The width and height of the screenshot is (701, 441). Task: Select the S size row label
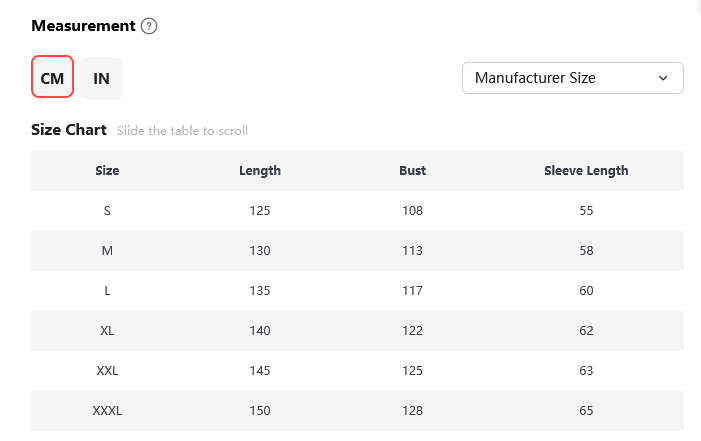pyautogui.click(x=107, y=211)
